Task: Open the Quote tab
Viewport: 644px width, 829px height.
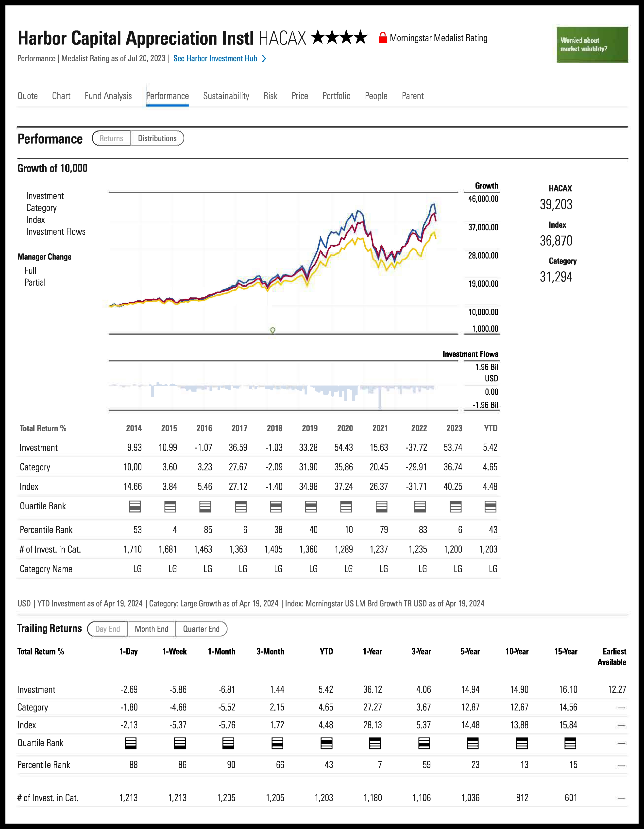Action: tap(28, 96)
